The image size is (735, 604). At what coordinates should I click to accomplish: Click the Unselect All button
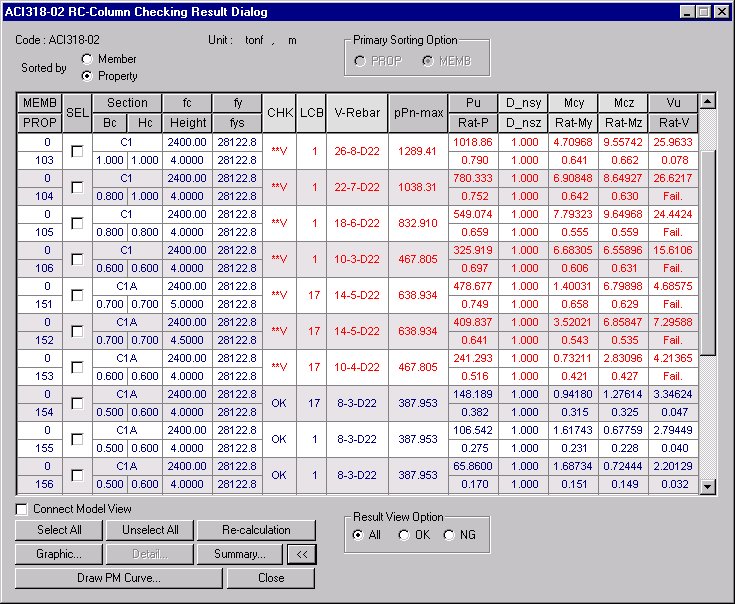pyautogui.click(x=150, y=530)
